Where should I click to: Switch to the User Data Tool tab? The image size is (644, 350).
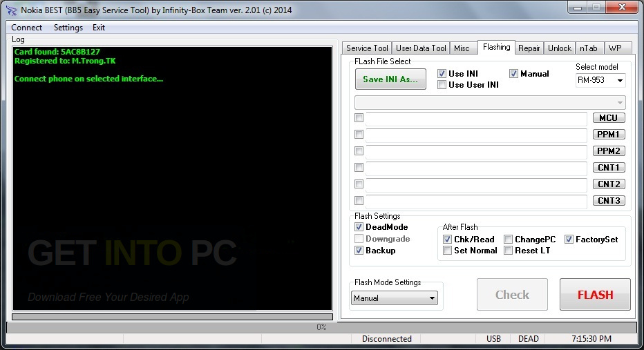421,48
